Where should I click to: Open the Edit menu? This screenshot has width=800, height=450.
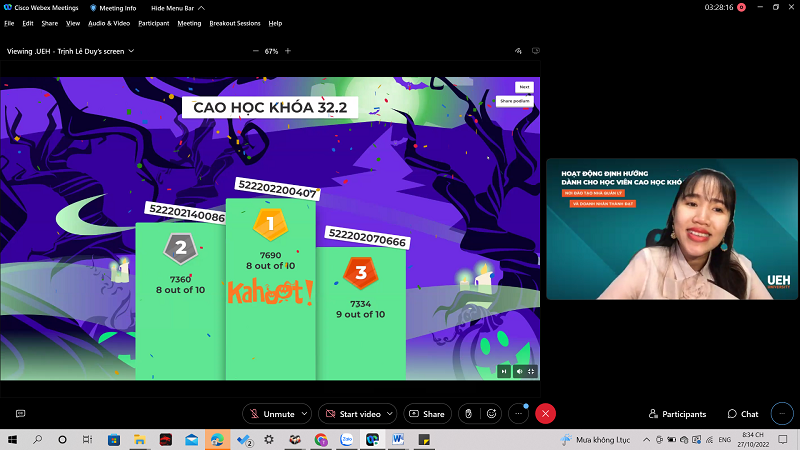[x=28, y=23]
